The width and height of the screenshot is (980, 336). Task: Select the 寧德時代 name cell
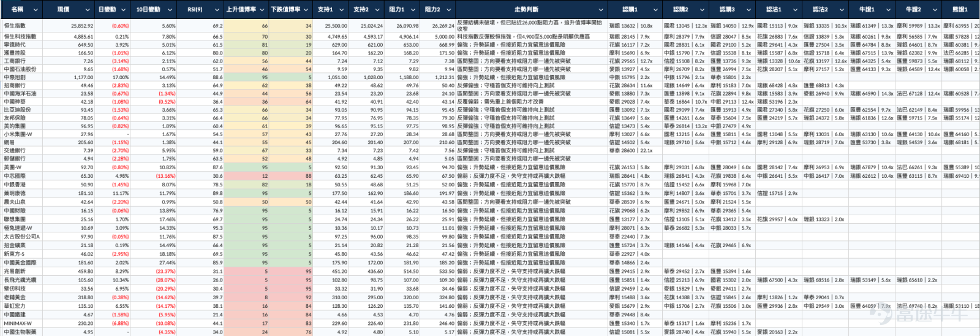tap(22, 45)
